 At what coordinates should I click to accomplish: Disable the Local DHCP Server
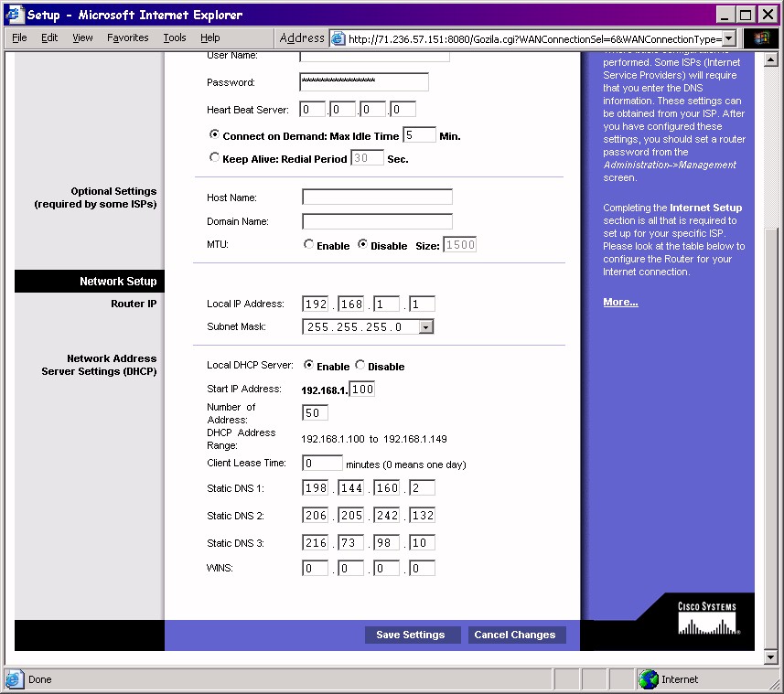point(360,366)
